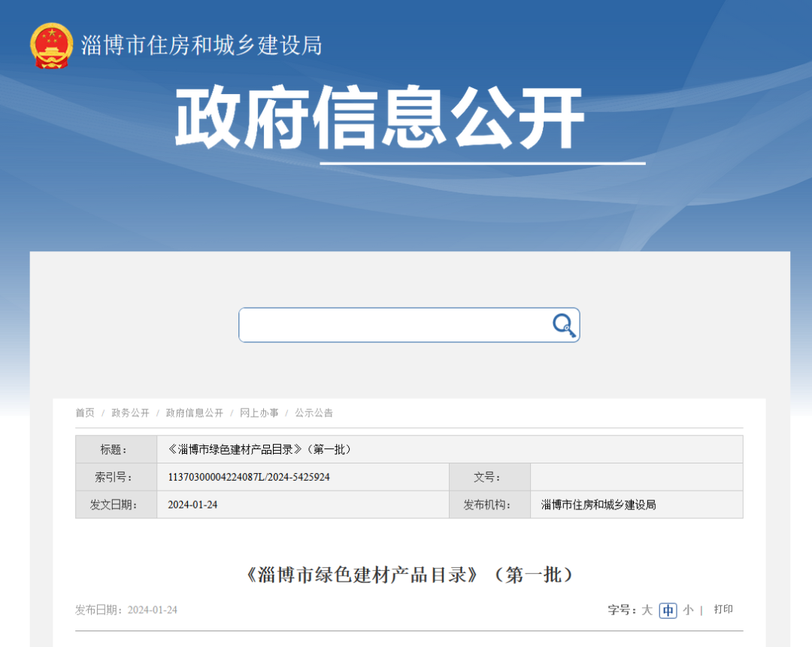
Task: Click the 政府信息公开 banner heading
Action: coord(380,117)
